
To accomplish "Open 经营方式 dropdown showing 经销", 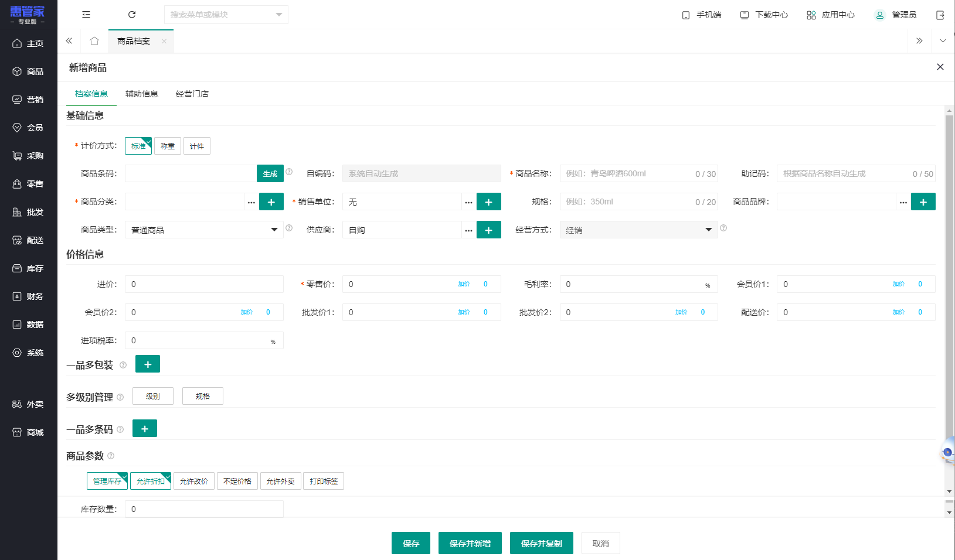I will [639, 230].
